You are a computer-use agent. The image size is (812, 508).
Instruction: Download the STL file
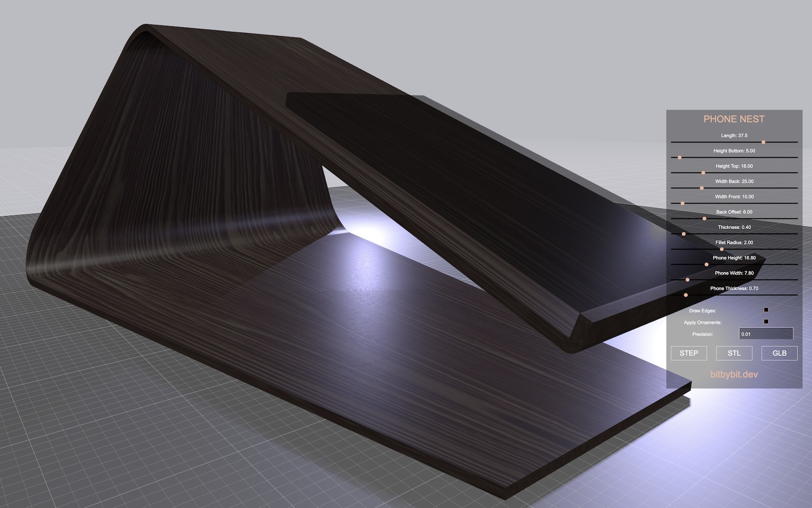pyautogui.click(x=734, y=353)
